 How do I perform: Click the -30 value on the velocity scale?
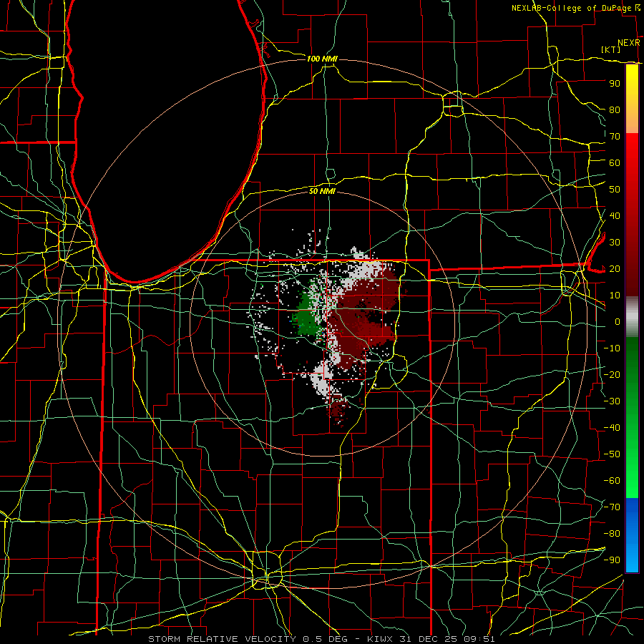612,401
